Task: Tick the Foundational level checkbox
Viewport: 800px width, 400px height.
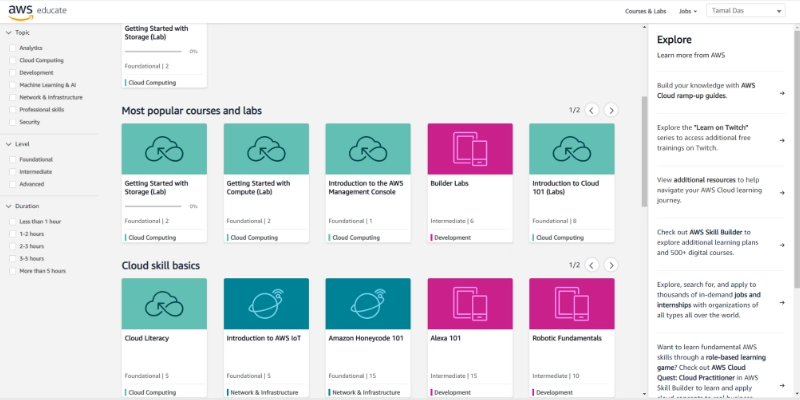Action: click(13, 160)
